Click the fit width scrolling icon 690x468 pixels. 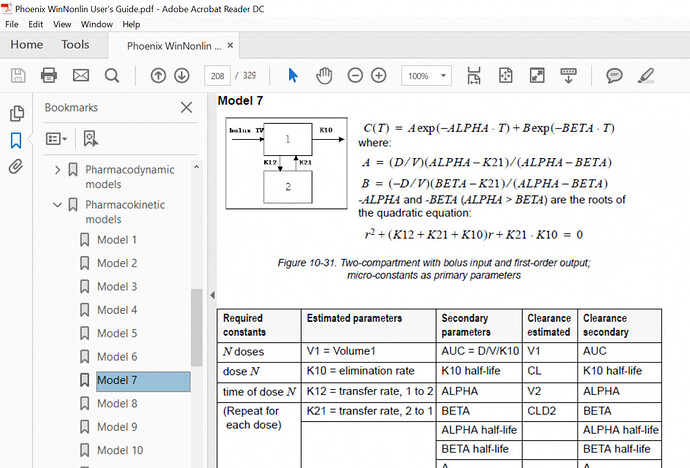(474, 76)
